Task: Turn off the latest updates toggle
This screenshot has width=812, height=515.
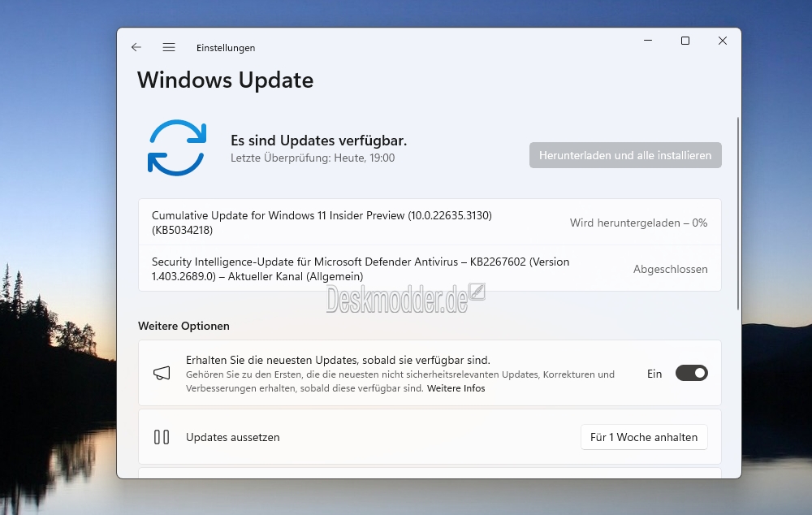Action: coord(691,373)
